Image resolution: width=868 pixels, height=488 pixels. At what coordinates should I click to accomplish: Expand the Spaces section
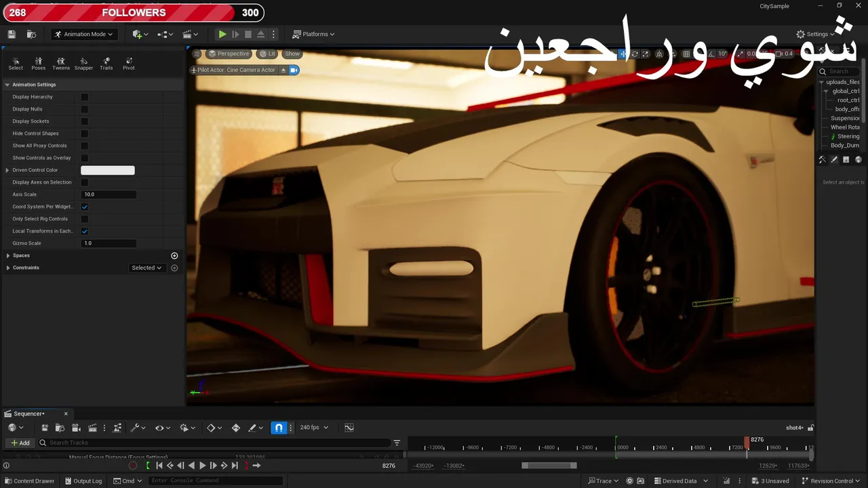click(7, 256)
